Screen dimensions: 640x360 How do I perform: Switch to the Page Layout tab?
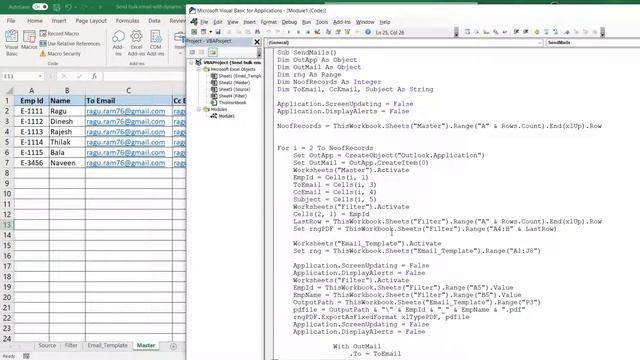point(91,20)
